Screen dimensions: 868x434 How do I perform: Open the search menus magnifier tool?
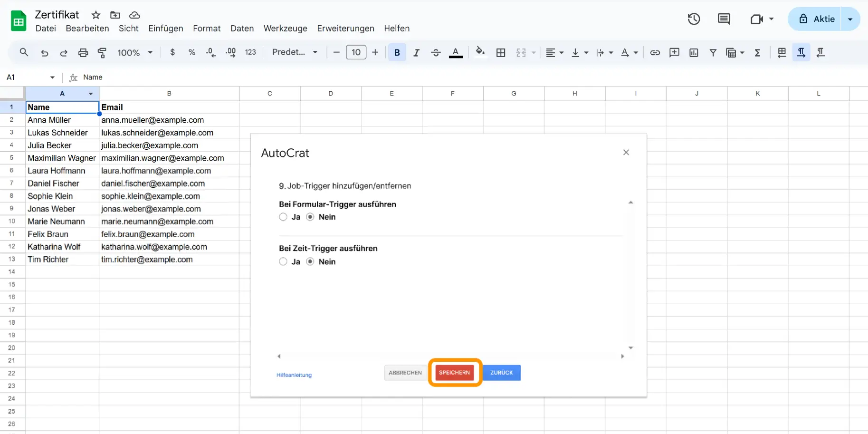tap(24, 52)
